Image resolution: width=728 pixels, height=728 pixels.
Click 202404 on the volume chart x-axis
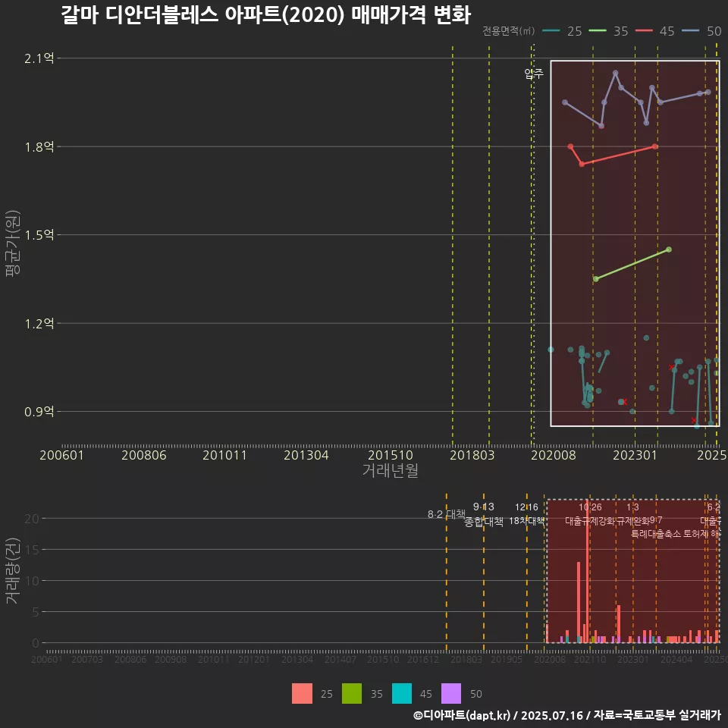pyautogui.click(x=676, y=659)
